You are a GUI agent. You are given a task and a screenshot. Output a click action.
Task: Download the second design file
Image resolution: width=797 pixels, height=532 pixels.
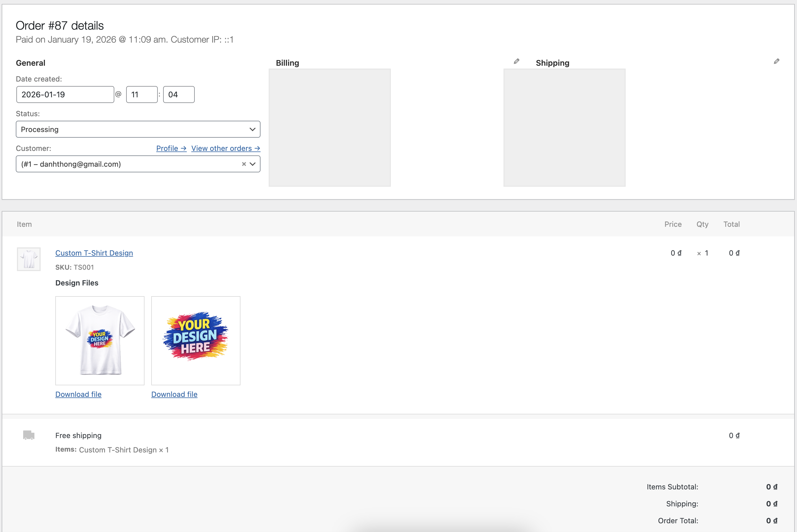coord(174,394)
